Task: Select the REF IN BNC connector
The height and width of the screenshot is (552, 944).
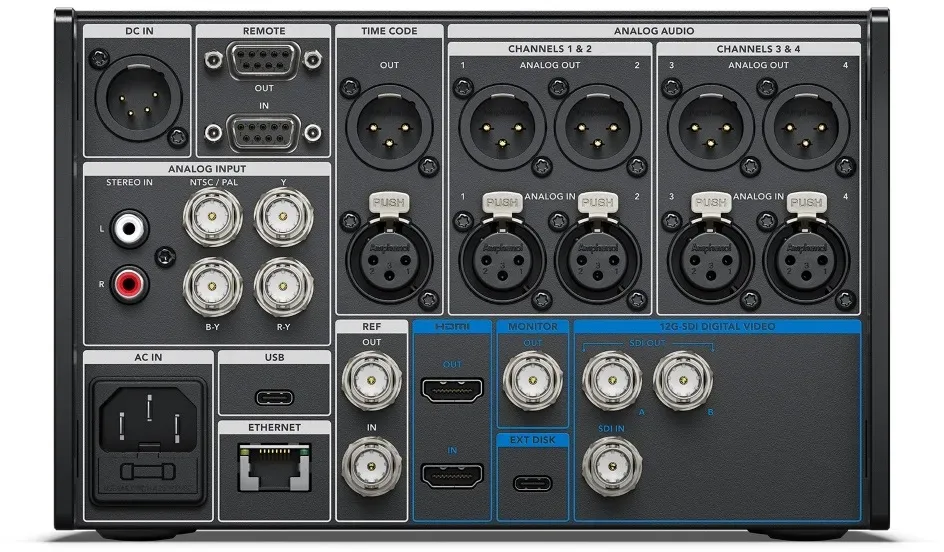Action: pos(371,466)
